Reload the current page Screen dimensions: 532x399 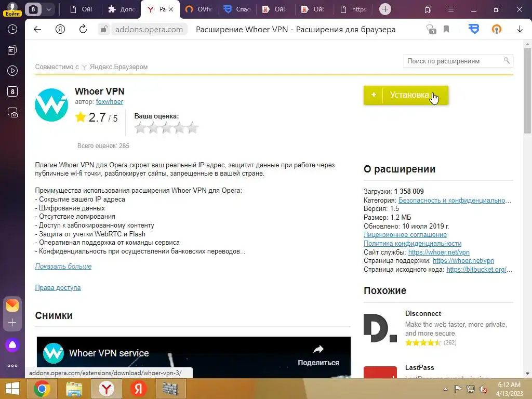point(83,30)
